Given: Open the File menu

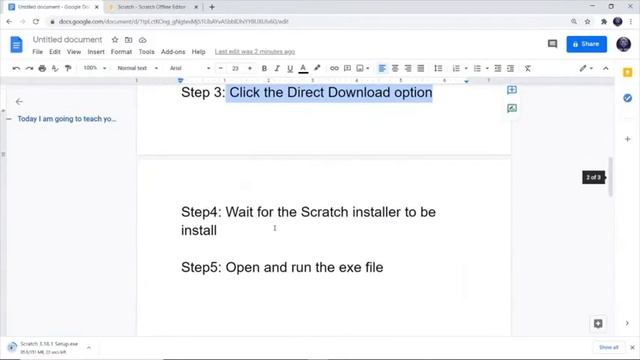Looking at the screenshot, I should 38,52.
